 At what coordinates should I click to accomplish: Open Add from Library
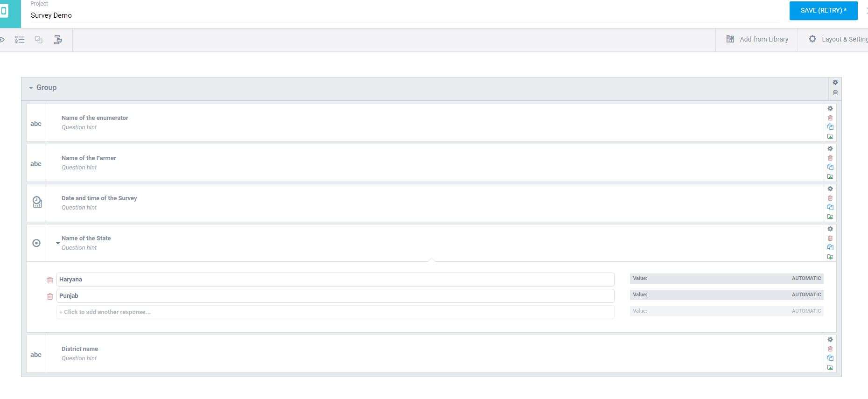coord(757,40)
